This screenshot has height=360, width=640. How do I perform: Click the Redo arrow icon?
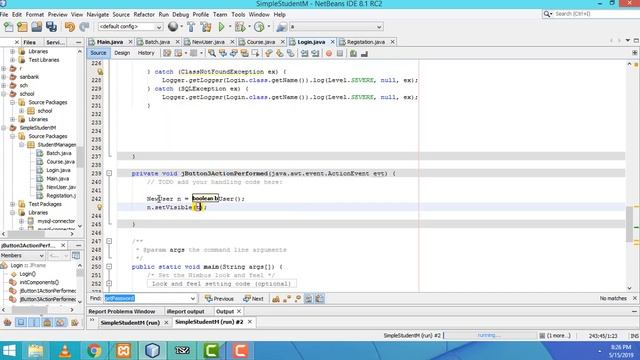pyautogui.click(x=84, y=27)
